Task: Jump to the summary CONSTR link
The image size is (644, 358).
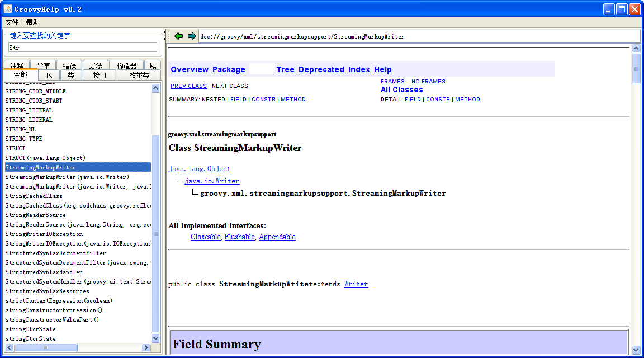Action: (x=264, y=100)
